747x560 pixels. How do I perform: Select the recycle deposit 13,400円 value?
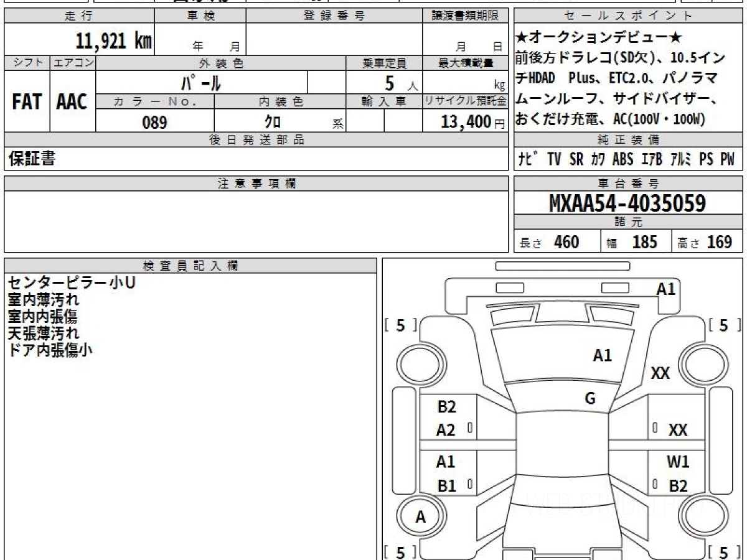pyautogui.click(x=472, y=122)
